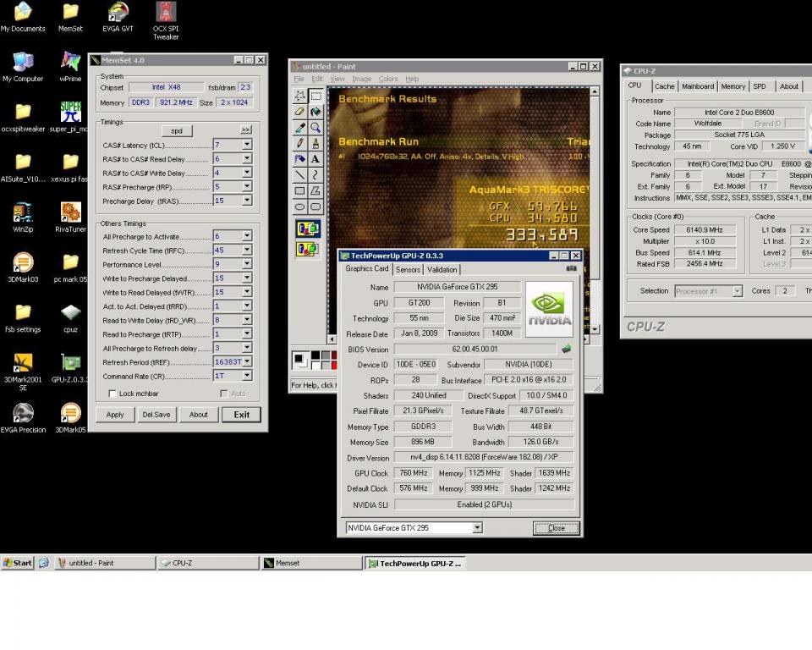
Task: Choose the opaque selection option in Paint
Action: (308, 229)
